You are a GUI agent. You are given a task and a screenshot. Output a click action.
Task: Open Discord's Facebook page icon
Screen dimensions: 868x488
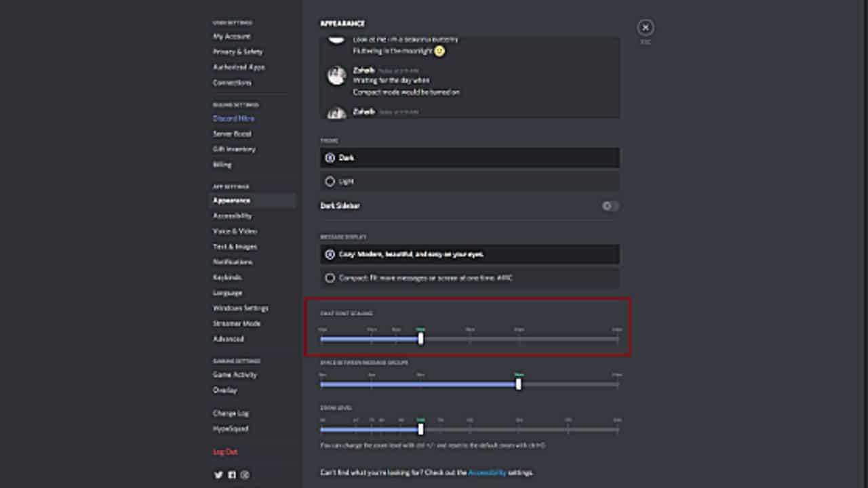click(232, 474)
